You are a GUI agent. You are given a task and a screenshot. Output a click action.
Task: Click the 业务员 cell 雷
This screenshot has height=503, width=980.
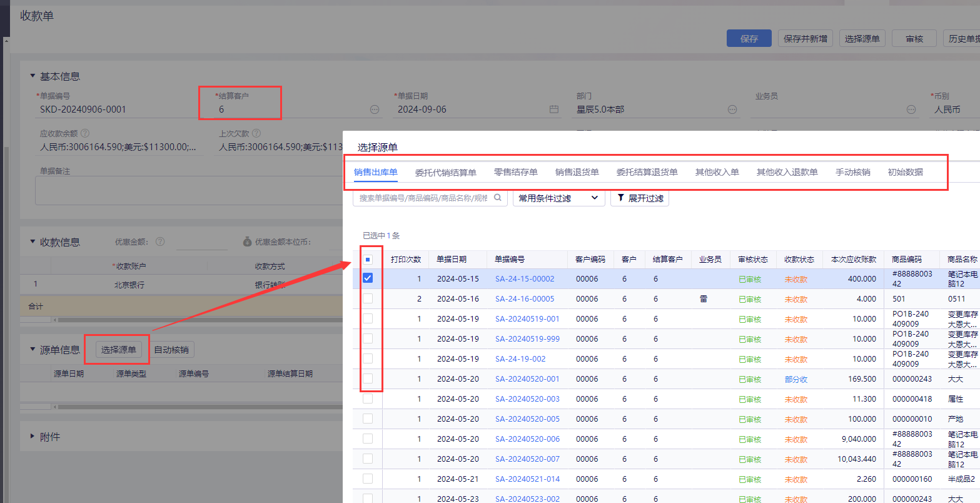(704, 299)
